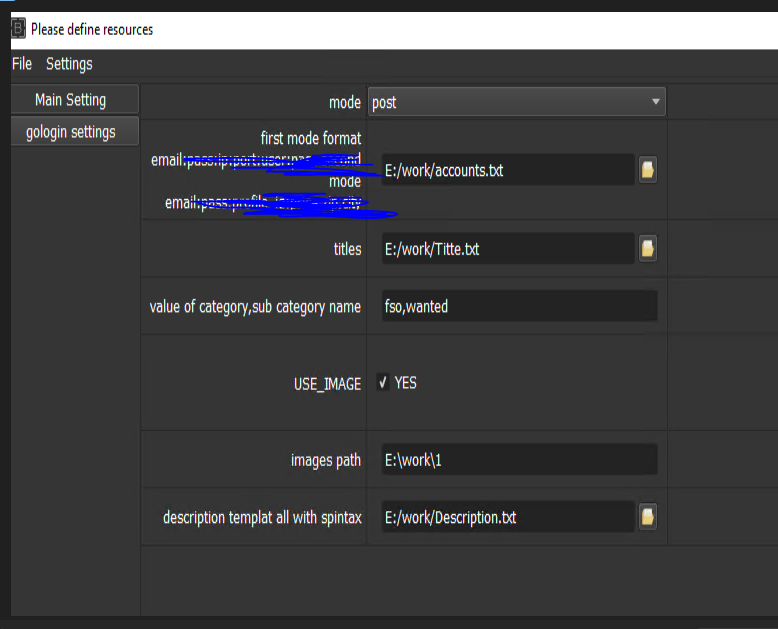
Task: Click the images path label
Action: (326, 460)
